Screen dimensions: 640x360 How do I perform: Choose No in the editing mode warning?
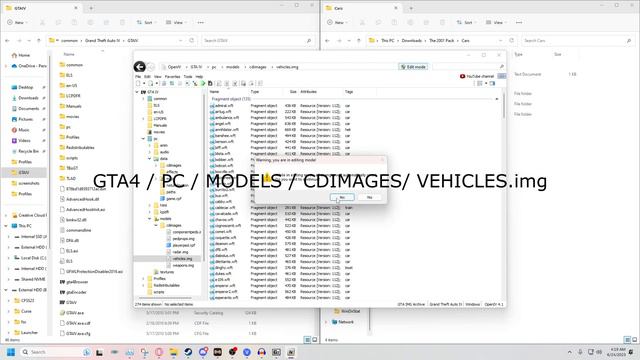369,197
